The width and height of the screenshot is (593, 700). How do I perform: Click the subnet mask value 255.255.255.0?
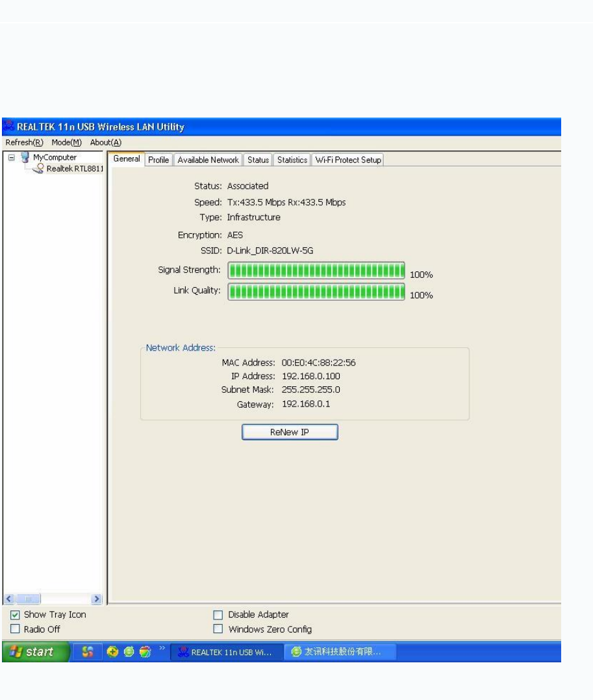[x=310, y=390]
